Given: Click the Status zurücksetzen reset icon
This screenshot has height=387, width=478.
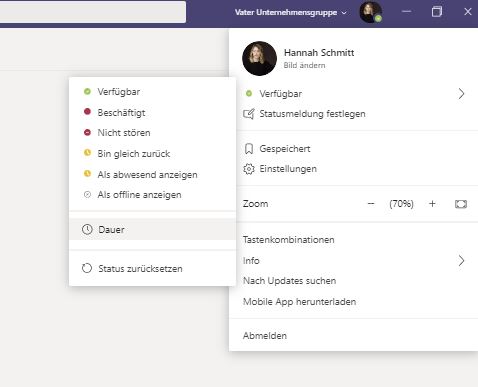Looking at the screenshot, I should coord(87,268).
